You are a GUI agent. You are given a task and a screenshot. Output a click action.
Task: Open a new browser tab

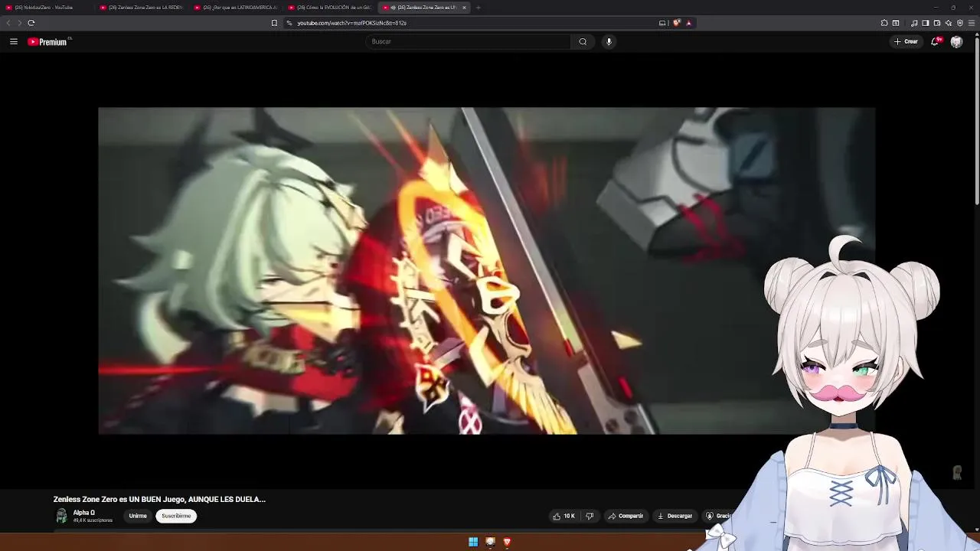click(478, 8)
